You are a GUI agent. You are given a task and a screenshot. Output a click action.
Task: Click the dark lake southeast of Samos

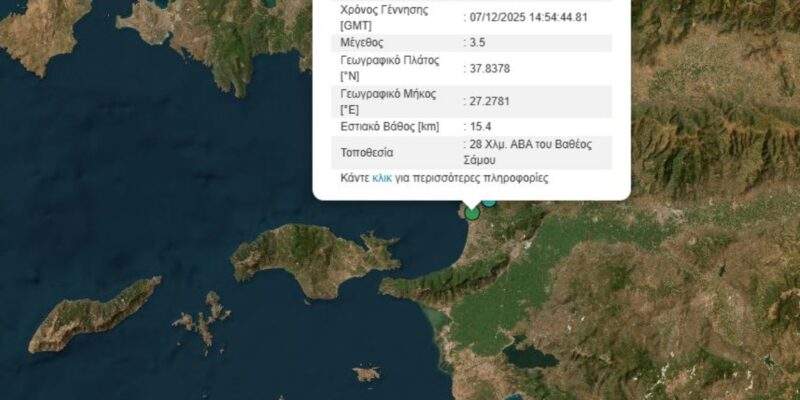[529, 354]
